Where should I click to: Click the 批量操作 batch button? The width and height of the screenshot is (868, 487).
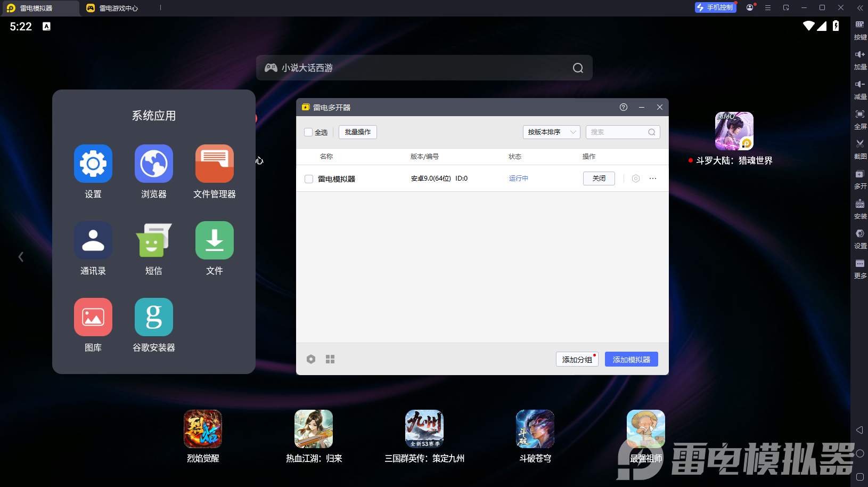coord(358,132)
